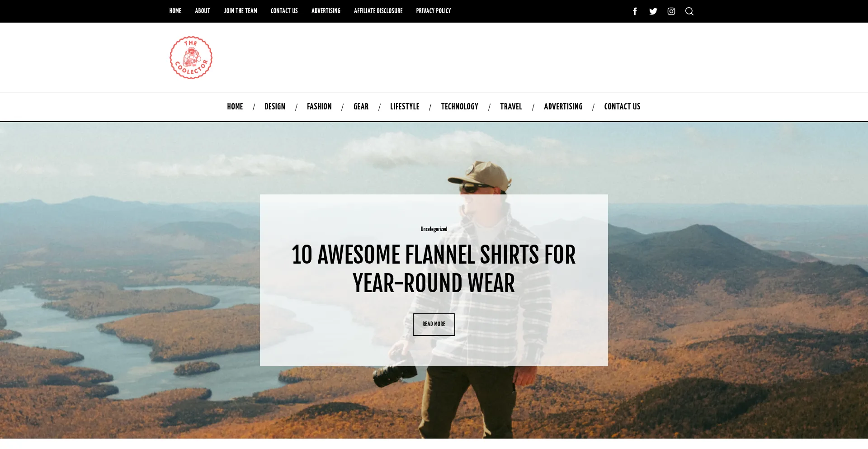Open the Lifestyle section
Viewport: 868px width, 449px height.
pyautogui.click(x=405, y=107)
